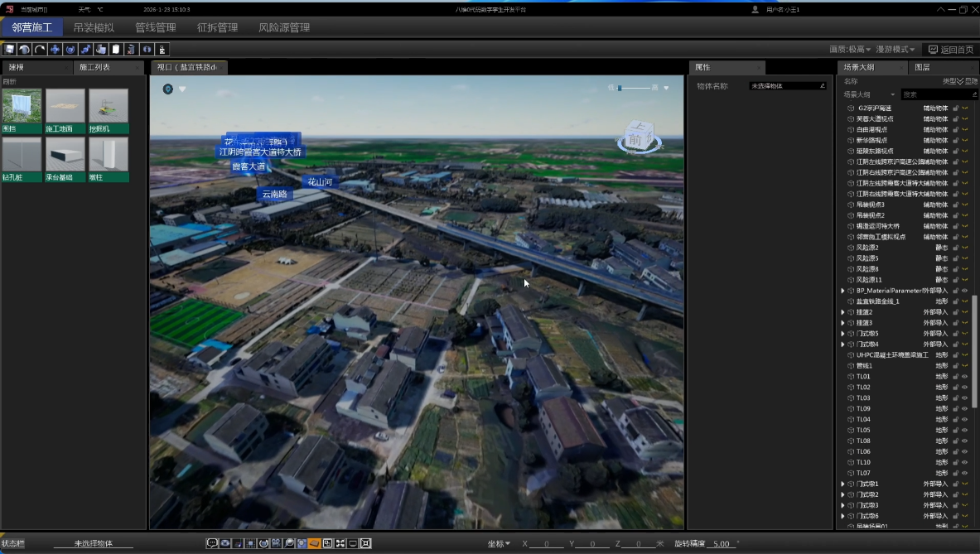The width and height of the screenshot is (980, 554).
Task: Toggle visibility eye for TL01 item
Action: point(964,377)
